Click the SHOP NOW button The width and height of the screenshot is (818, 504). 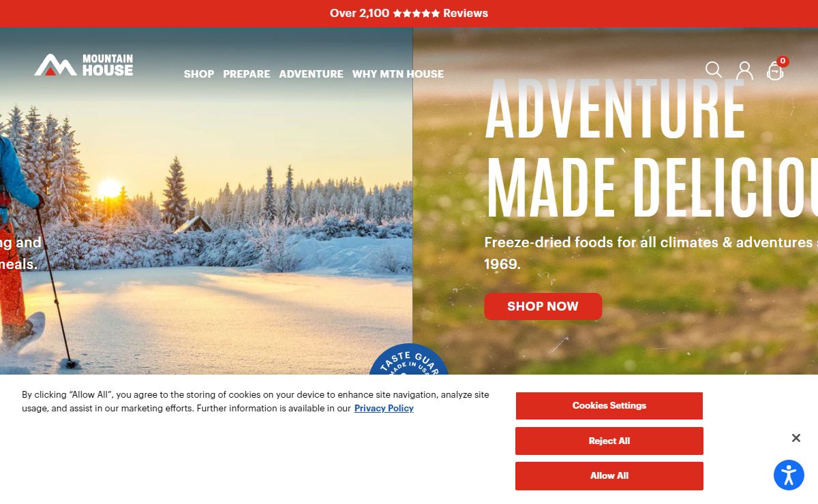pyautogui.click(x=543, y=306)
